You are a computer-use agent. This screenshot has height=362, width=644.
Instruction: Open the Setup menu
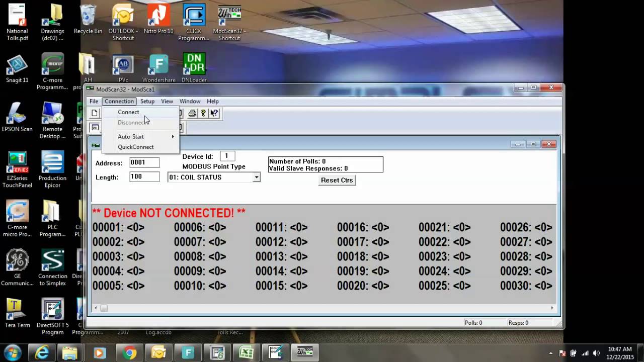click(x=147, y=102)
